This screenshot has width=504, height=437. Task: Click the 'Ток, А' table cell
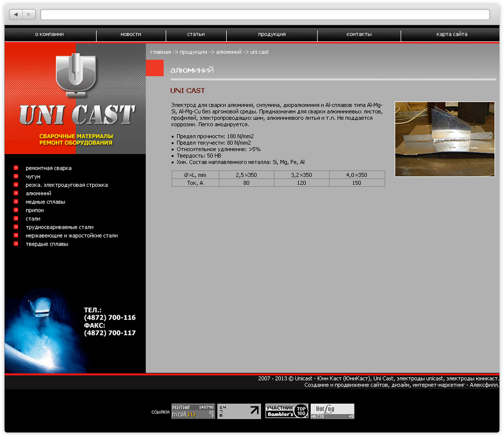point(196,183)
